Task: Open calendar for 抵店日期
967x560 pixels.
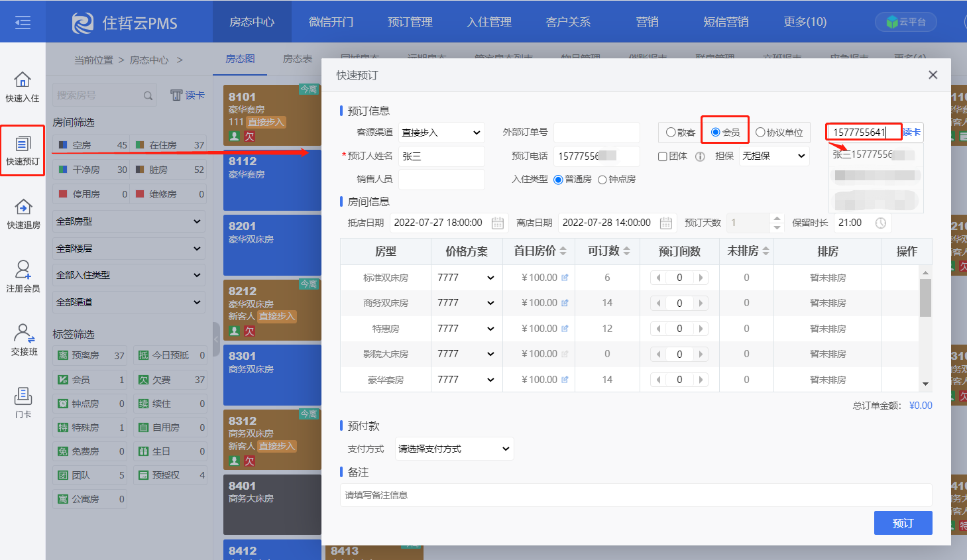Action: tap(498, 223)
